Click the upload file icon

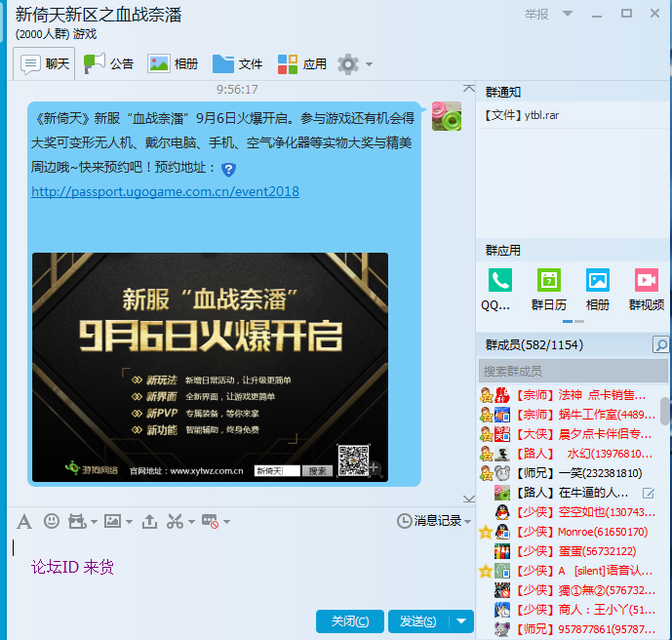coord(149,522)
